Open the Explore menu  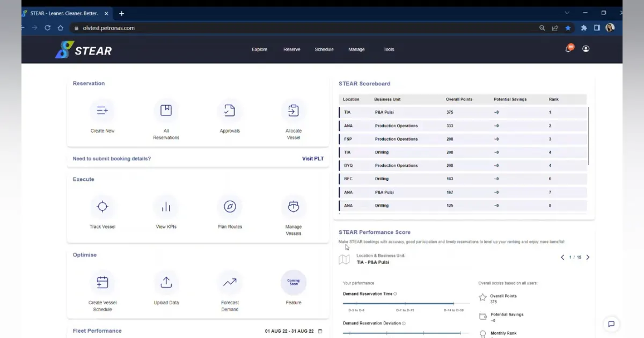click(x=259, y=49)
